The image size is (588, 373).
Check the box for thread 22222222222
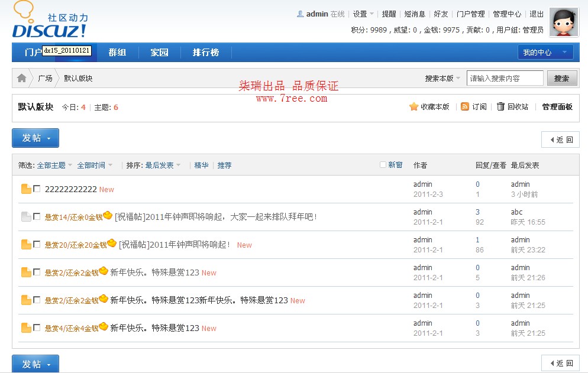[x=37, y=189]
